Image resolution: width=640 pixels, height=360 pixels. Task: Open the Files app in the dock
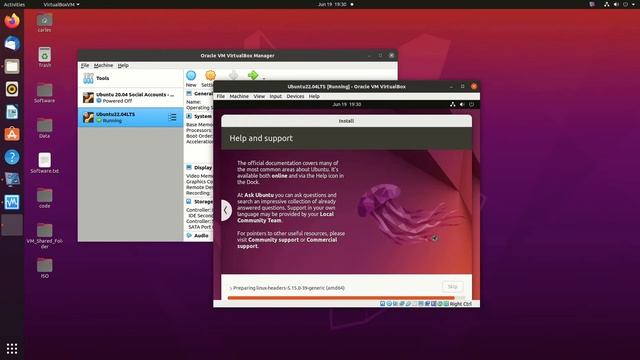click(x=12, y=66)
